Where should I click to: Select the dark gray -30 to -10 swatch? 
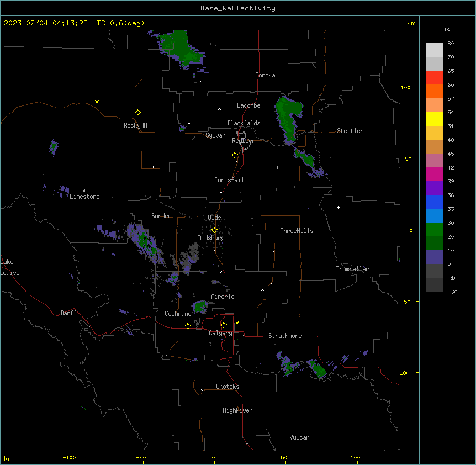pyautogui.click(x=434, y=285)
